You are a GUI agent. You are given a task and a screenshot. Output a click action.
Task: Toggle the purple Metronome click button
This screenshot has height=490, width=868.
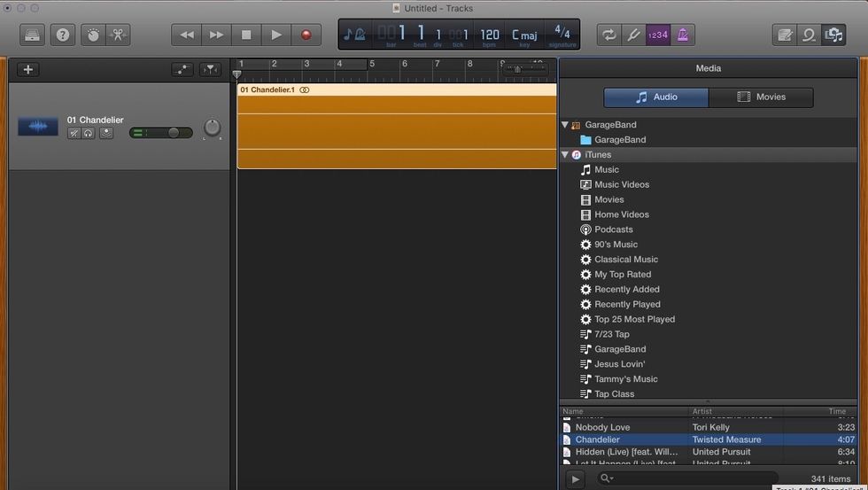pyautogui.click(x=683, y=35)
